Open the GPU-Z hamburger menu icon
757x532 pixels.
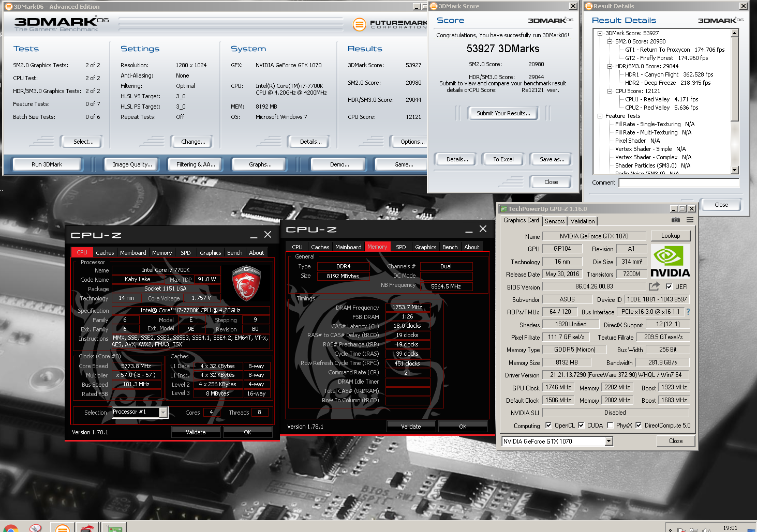pos(690,220)
